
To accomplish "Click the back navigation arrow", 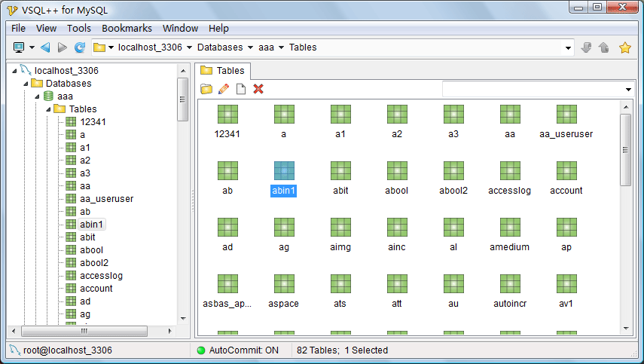I will point(45,47).
